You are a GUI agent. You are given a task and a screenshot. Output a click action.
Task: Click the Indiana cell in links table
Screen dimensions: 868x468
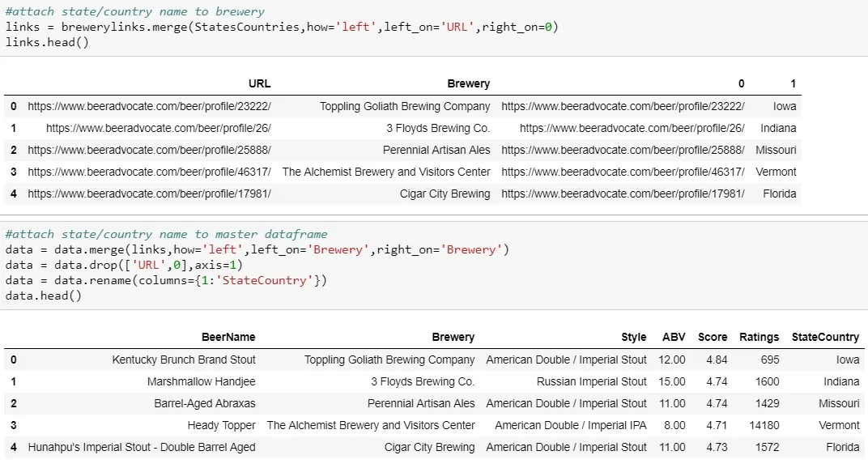pyautogui.click(x=778, y=128)
